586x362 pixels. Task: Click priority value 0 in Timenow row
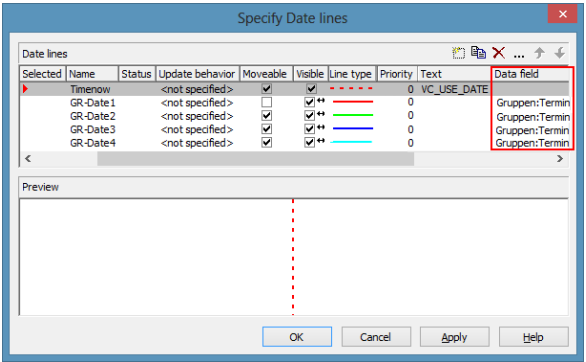[410, 89]
